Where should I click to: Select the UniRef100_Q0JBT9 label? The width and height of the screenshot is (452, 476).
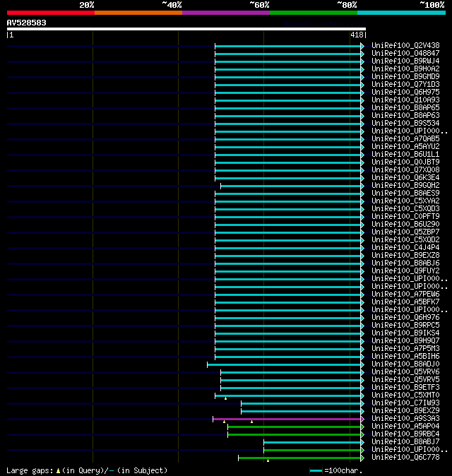tap(405, 162)
